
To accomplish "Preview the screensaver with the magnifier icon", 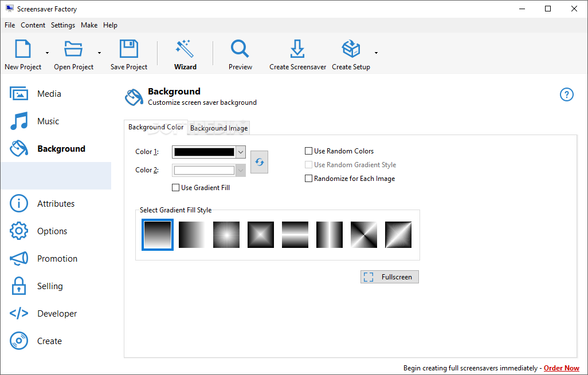I will (240, 49).
